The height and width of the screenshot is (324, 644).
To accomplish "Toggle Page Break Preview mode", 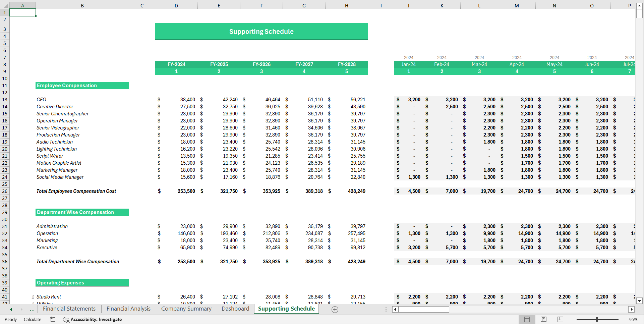I will pyautogui.click(x=560, y=319).
